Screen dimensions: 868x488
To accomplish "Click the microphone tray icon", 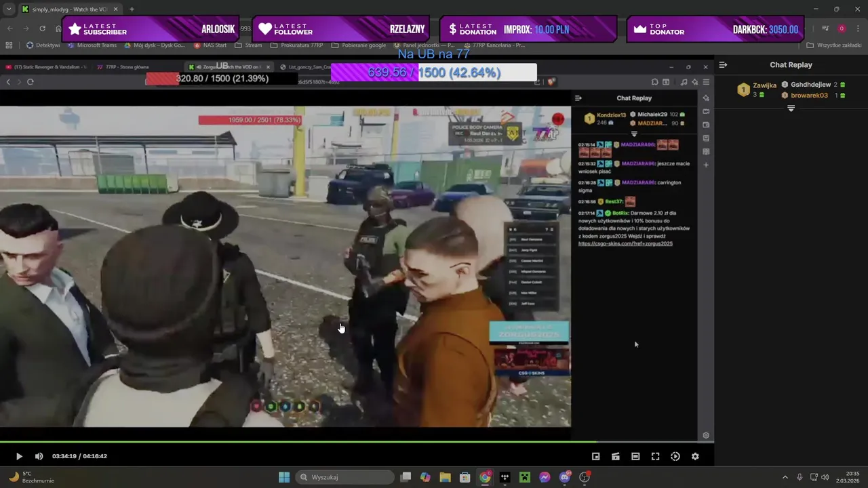I will (x=800, y=477).
